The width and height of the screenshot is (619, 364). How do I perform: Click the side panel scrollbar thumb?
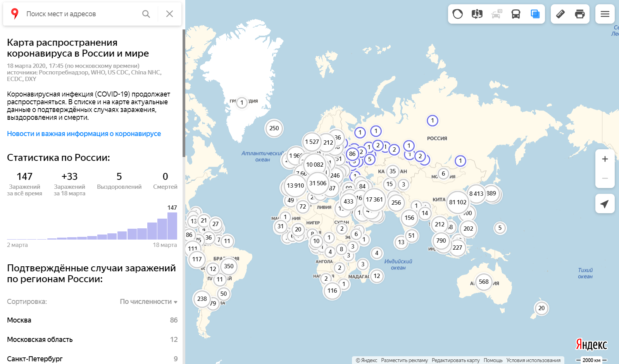[x=184, y=93]
